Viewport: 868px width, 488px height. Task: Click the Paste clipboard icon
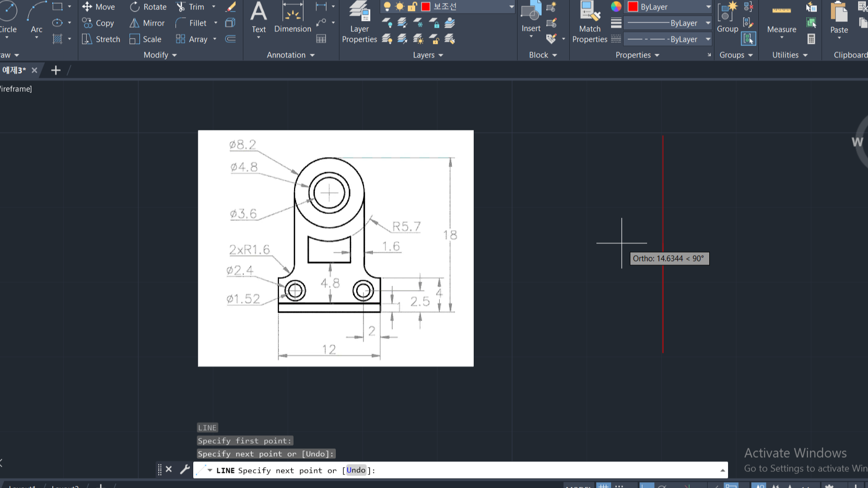tap(839, 18)
